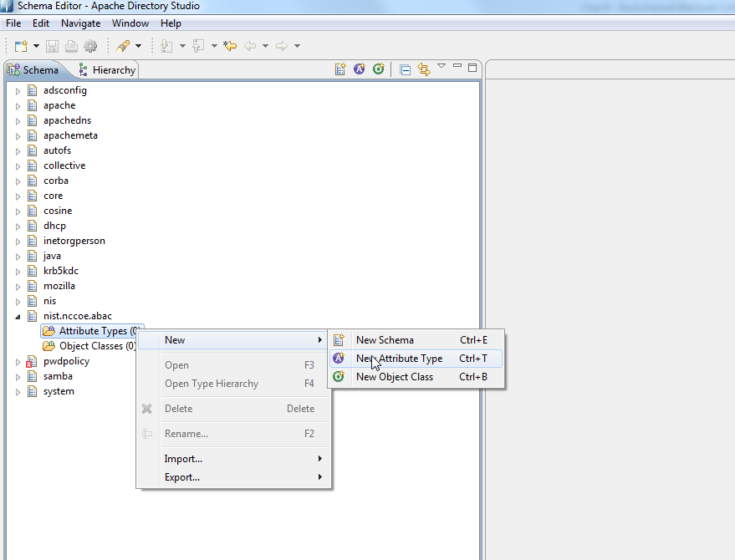Viewport: 735px width, 560px height.
Task: Select the java schema
Action: [52, 256]
